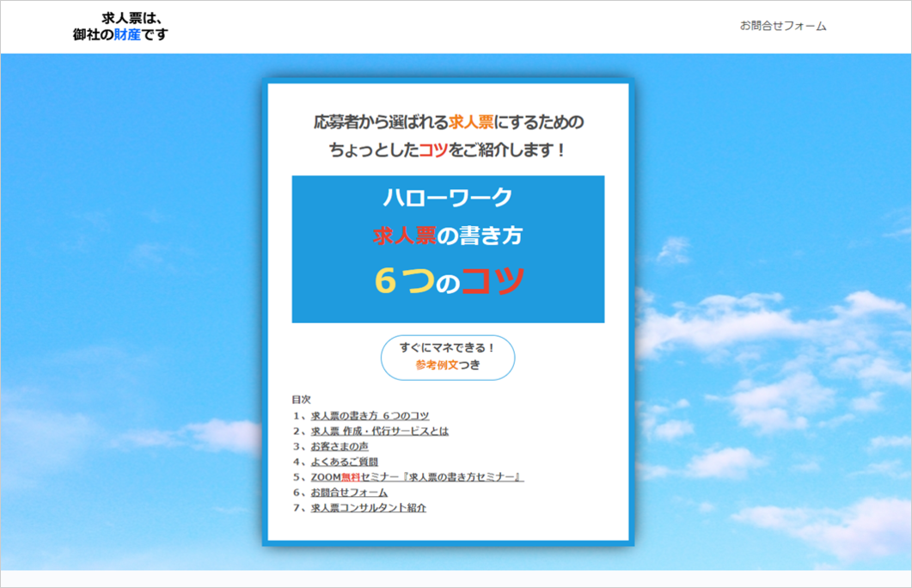Click the 求人票は、御社の財産です site logo

(x=120, y=27)
